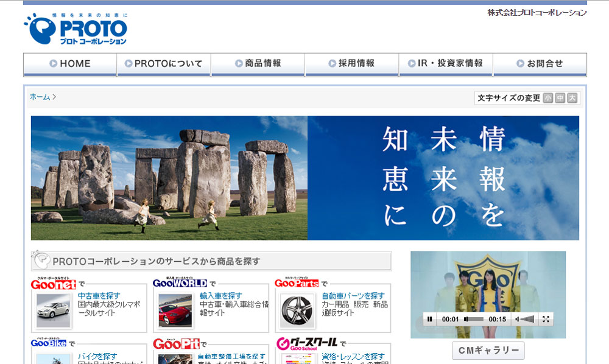Click the Goo-net logo
The image size is (609, 364).
[54, 284]
